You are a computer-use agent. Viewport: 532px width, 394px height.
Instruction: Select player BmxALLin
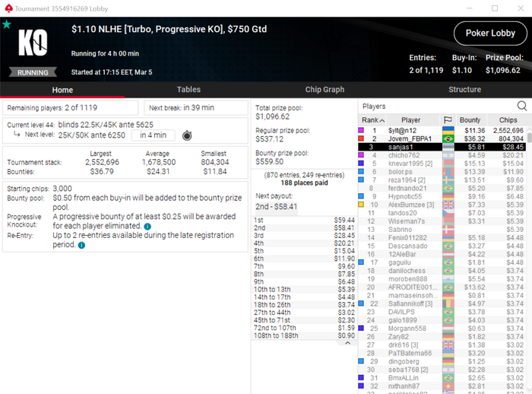442,378
